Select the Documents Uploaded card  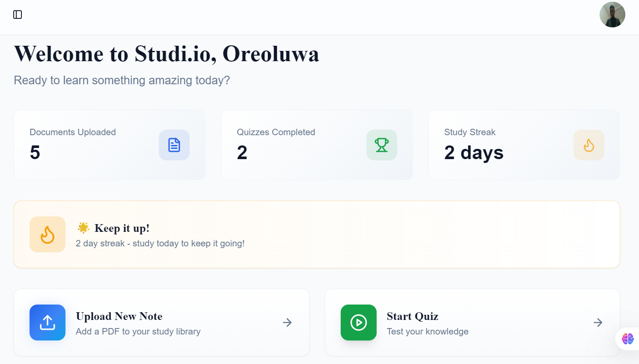coord(110,145)
